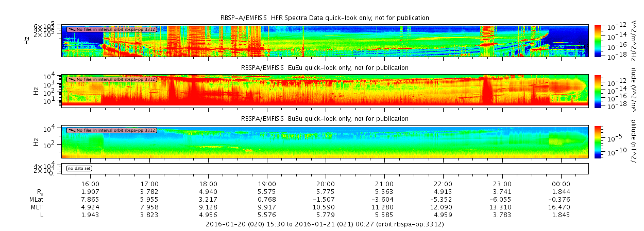The image size is (644, 231).
Task: Click the 00:00 time axis label
Action: [x=561, y=184]
